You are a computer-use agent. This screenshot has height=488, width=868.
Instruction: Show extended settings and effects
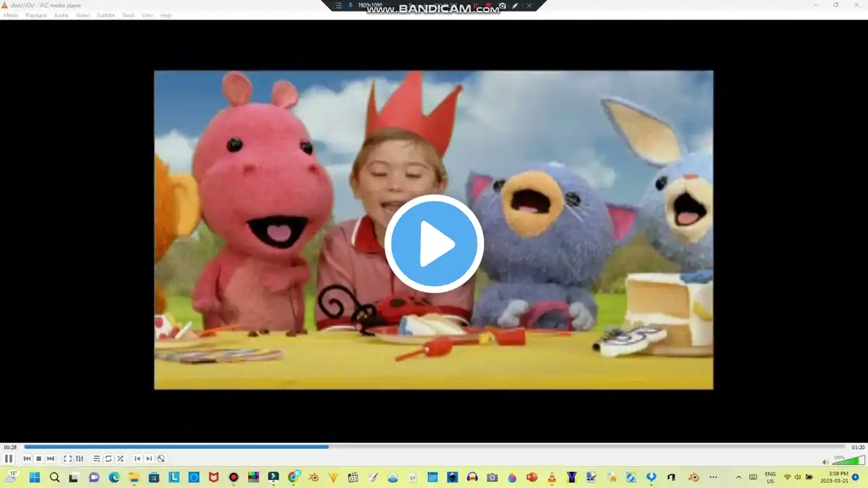pos(79,459)
